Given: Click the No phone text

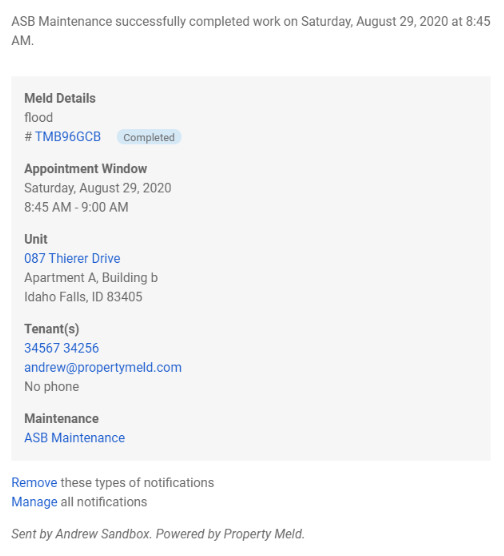Looking at the screenshot, I should point(51,387).
